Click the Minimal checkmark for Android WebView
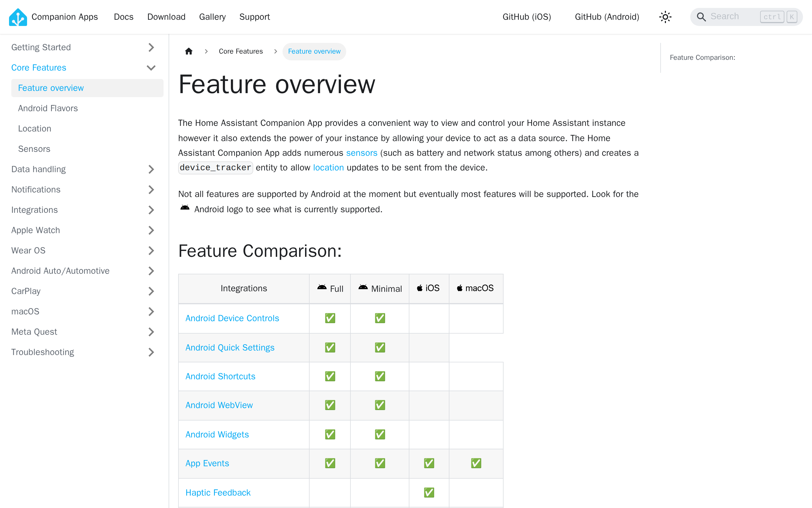Image resolution: width=812 pixels, height=508 pixels. tap(380, 405)
